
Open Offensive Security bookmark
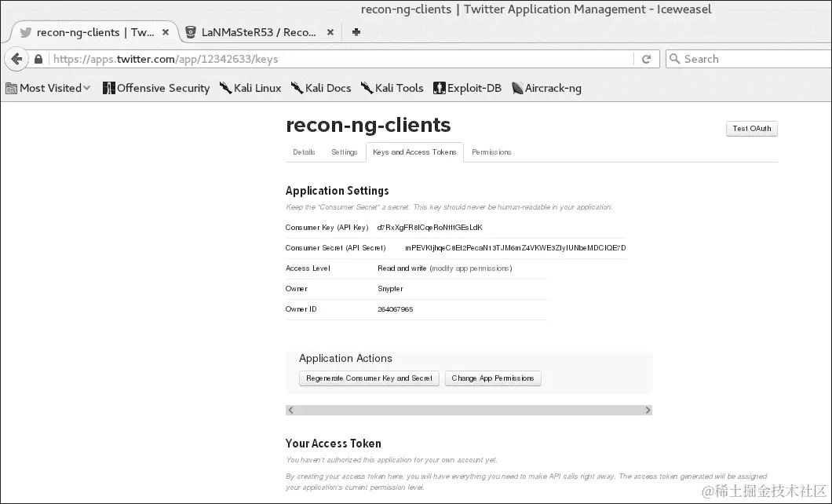pos(156,88)
